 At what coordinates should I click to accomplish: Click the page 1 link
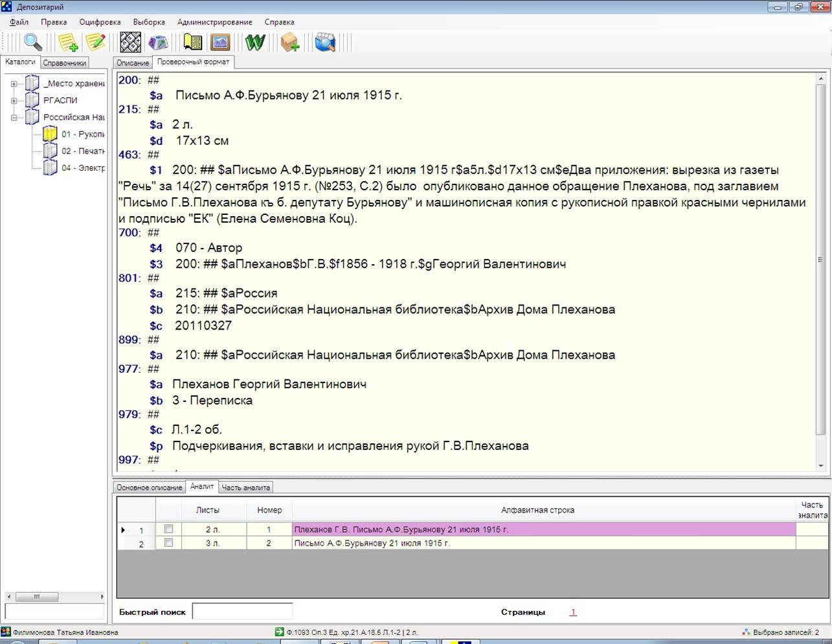pyautogui.click(x=573, y=612)
